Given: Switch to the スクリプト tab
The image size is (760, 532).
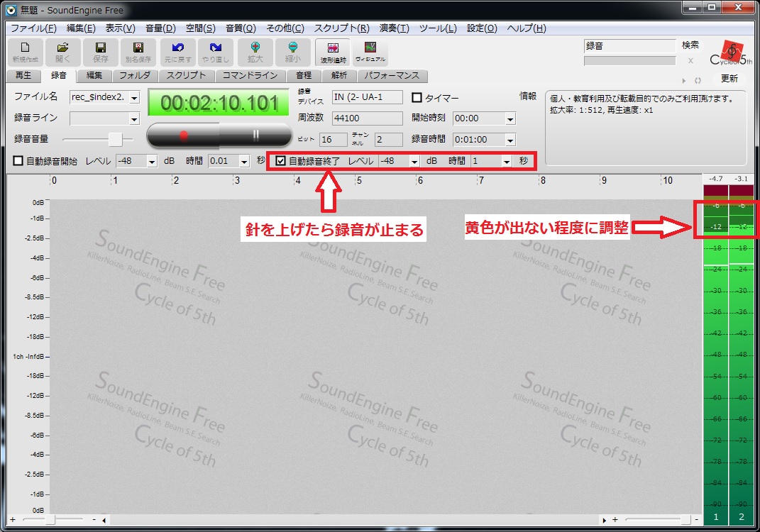Looking at the screenshot, I should (186, 76).
